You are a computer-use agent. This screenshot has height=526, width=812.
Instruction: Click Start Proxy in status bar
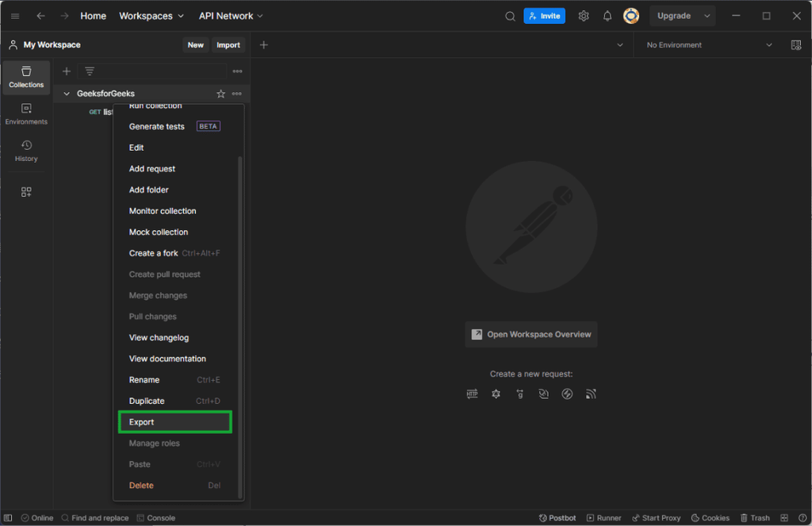tap(656, 518)
